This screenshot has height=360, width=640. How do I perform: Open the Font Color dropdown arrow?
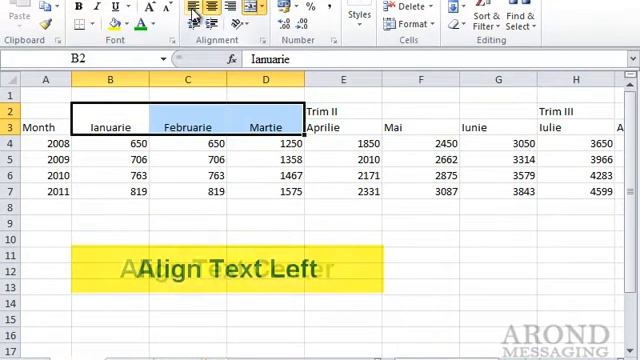click(x=153, y=24)
